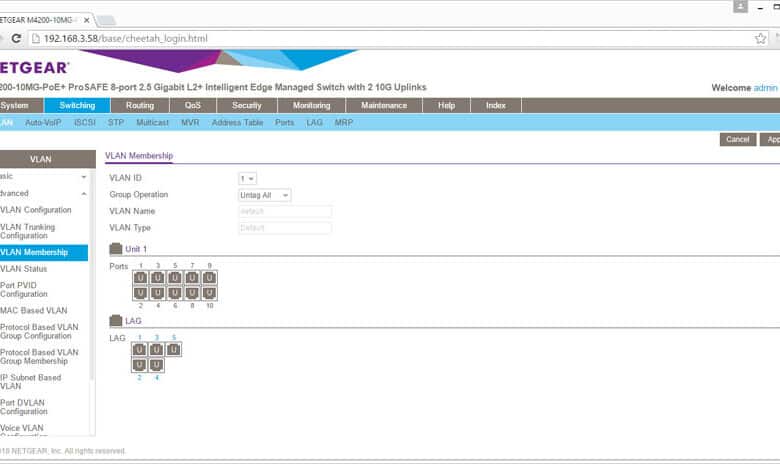
Task: Close the NETGEAR M4200-10MG browser tab
Action: point(87,20)
